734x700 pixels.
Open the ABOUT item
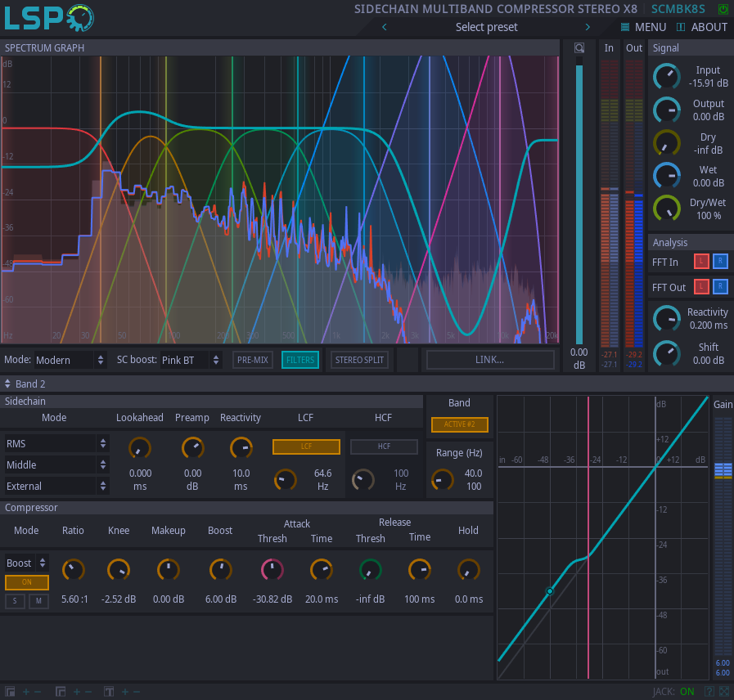tap(702, 27)
